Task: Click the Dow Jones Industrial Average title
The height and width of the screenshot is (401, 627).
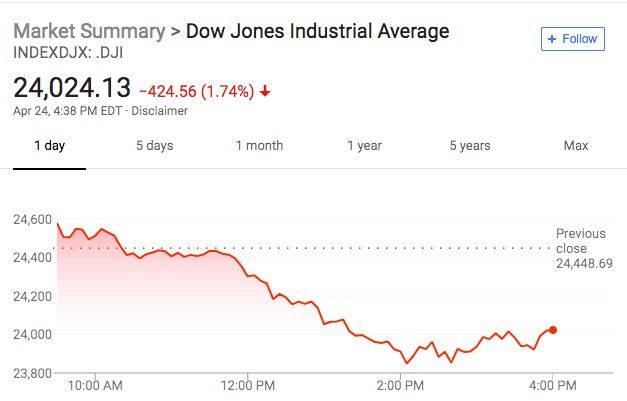Action: click(x=319, y=31)
